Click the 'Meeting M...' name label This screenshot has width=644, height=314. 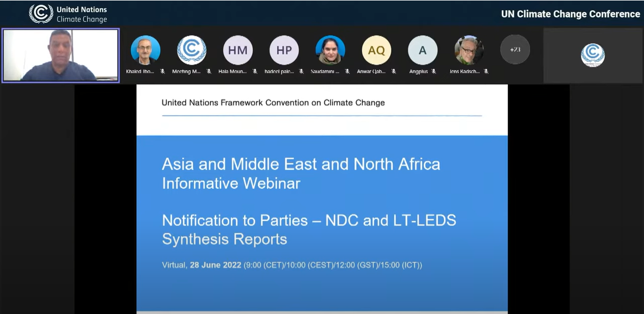(x=188, y=72)
